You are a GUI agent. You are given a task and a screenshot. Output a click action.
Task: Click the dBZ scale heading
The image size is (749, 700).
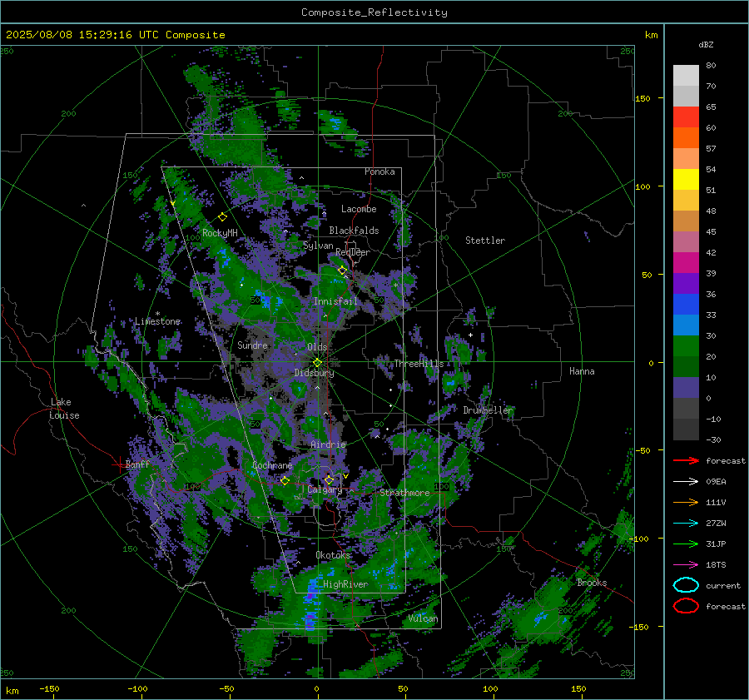click(x=706, y=44)
